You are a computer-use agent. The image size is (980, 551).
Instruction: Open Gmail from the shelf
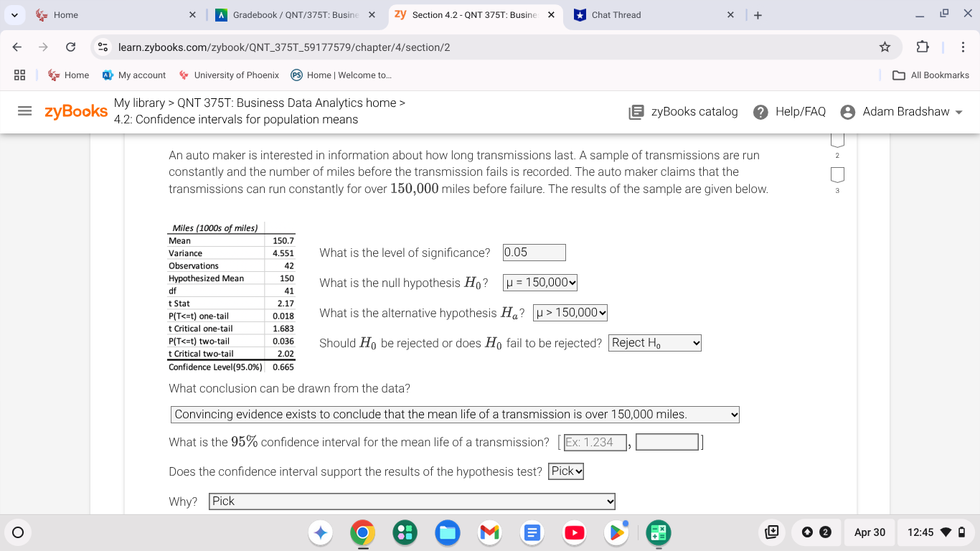pos(490,532)
